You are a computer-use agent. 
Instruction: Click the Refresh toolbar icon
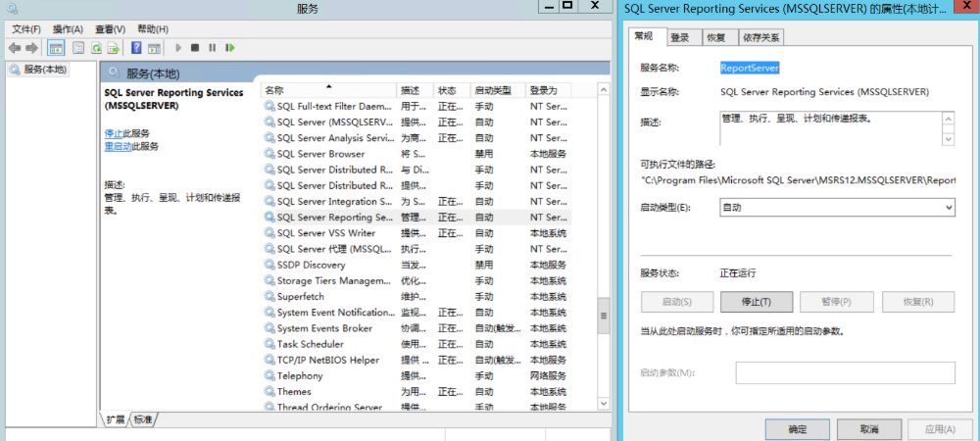coord(96,48)
